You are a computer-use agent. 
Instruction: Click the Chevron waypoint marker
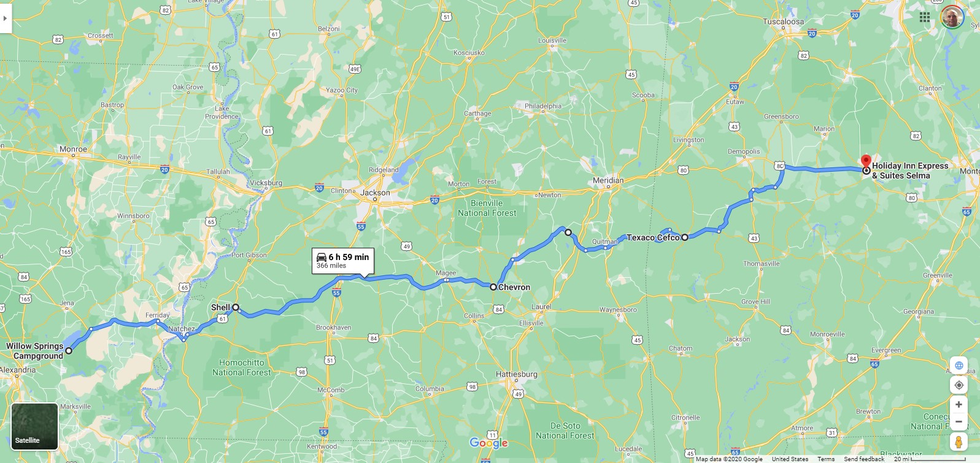(x=493, y=287)
